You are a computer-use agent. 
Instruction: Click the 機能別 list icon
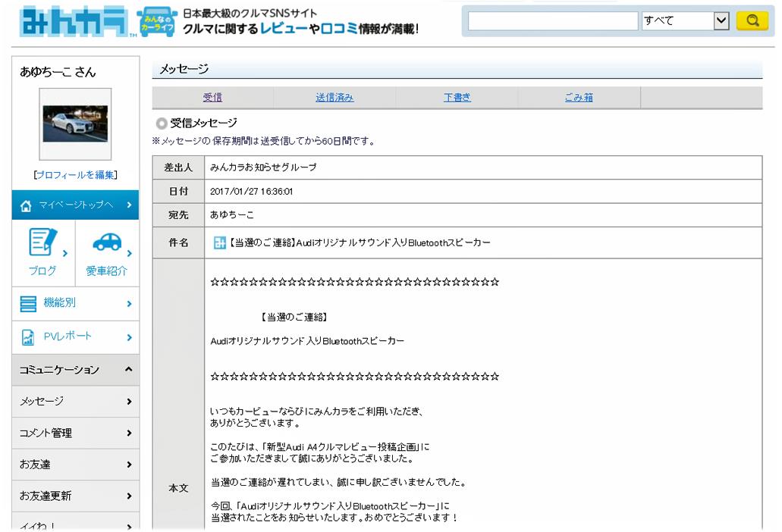click(x=28, y=303)
